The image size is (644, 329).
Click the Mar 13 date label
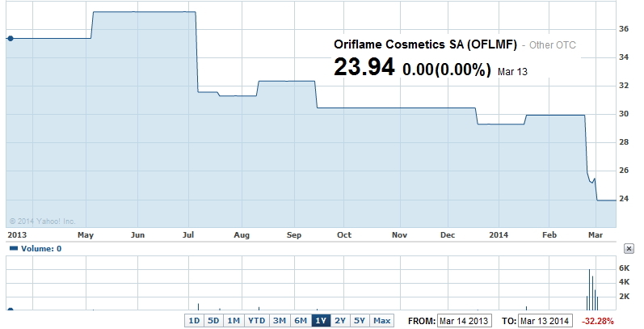[512, 72]
